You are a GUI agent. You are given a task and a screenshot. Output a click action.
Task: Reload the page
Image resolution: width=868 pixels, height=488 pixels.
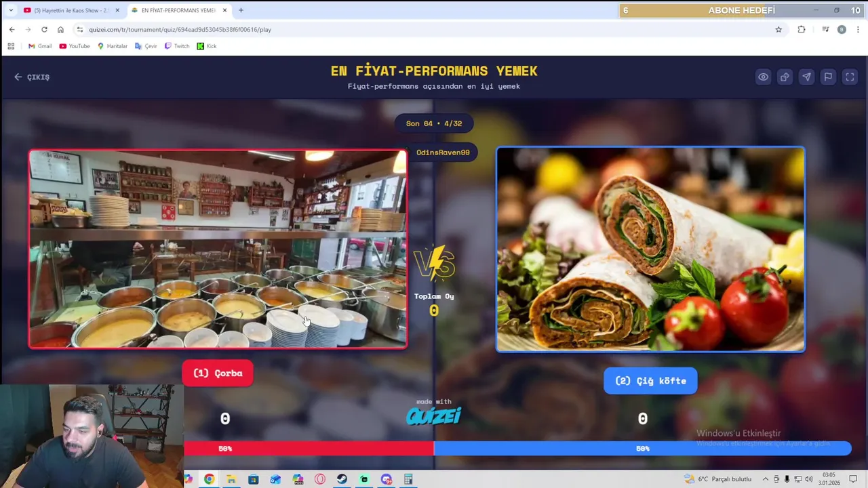click(x=44, y=30)
